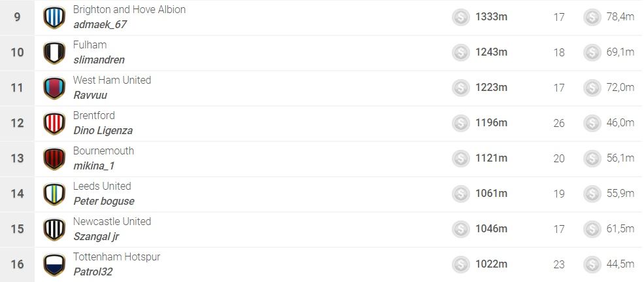This screenshot has width=644, height=282.
Task: Open the Bournemouth team page
Action: coord(103,151)
